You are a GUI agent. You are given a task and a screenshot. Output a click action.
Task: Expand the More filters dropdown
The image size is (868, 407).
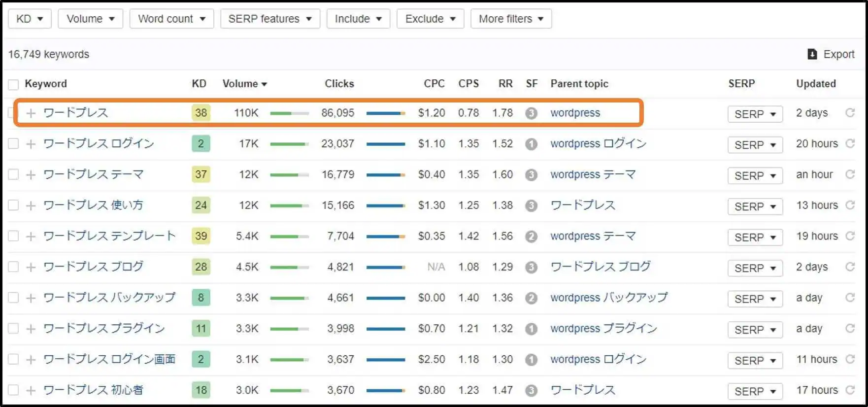[511, 19]
